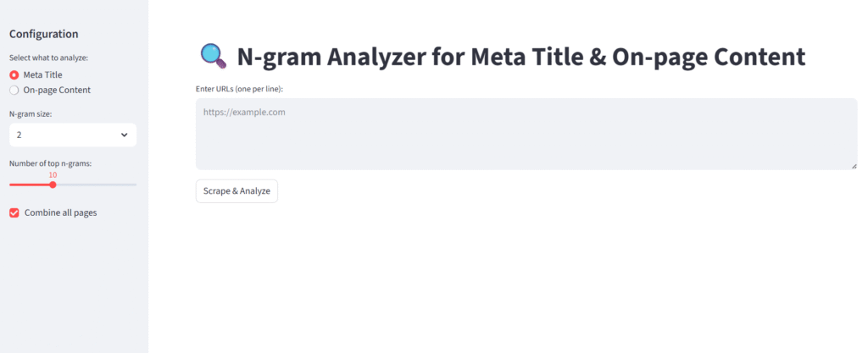The width and height of the screenshot is (868, 353).
Task: Toggle the Combine all pages checkbox
Action: [14, 212]
